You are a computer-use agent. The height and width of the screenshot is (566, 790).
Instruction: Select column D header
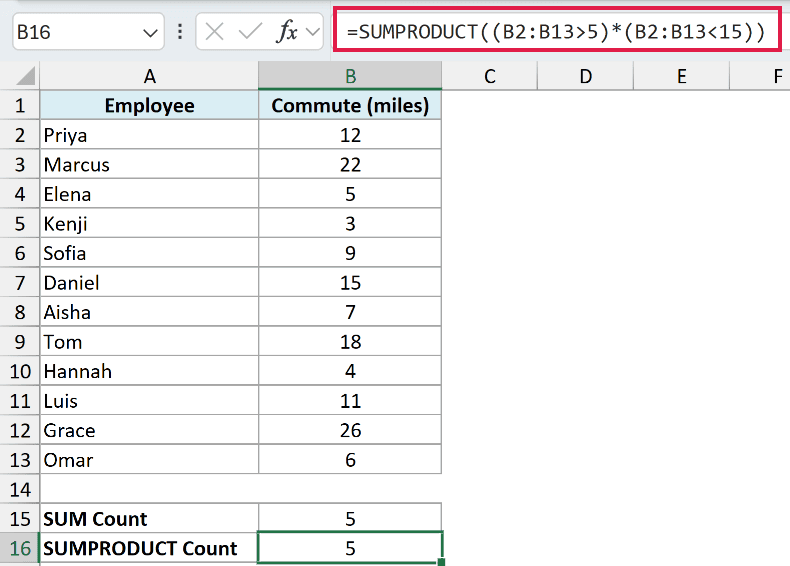tap(585, 76)
